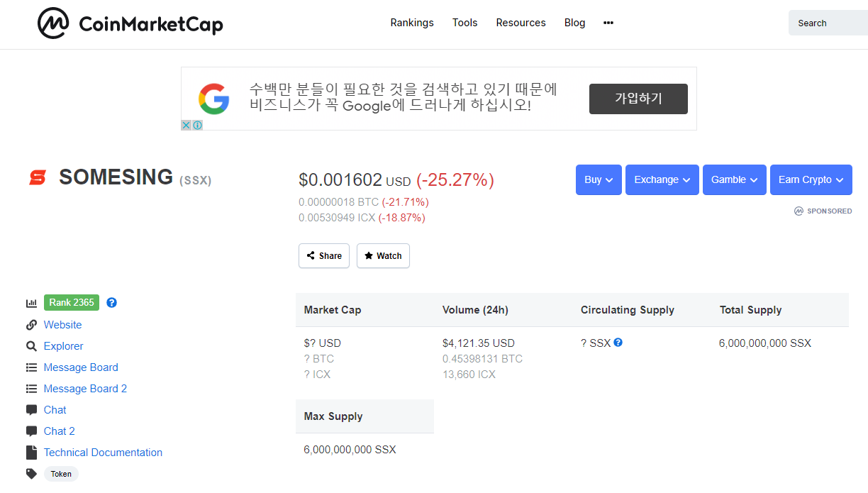Click the CoinMarketCap logo

(130, 23)
